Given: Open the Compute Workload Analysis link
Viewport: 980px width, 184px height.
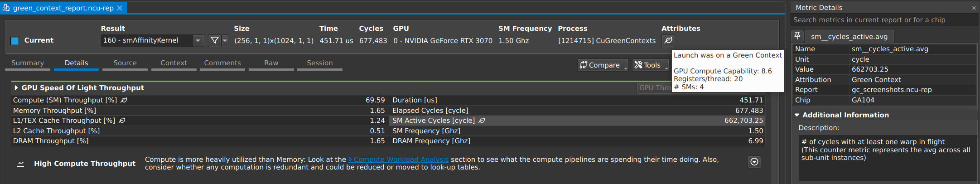Looking at the screenshot, I should (x=401, y=160).
